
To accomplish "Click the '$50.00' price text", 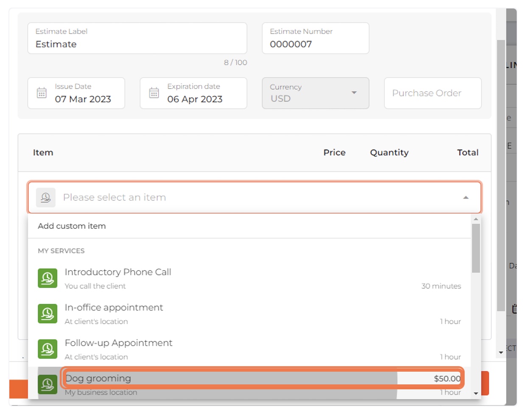I will [447, 378].
